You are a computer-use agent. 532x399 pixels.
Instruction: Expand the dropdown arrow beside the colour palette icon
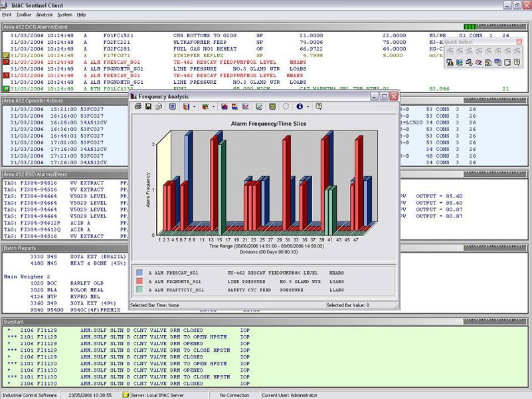tap(214, 106)
